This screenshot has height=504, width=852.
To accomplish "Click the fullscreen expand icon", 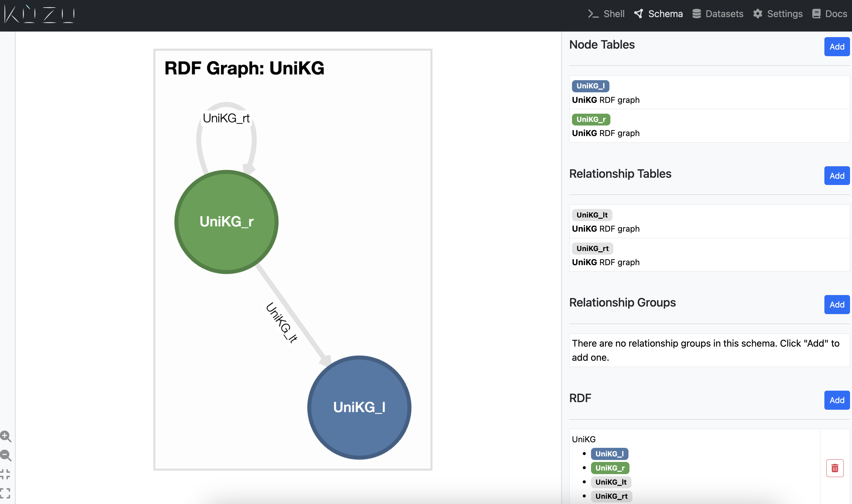I will (5, 493).
